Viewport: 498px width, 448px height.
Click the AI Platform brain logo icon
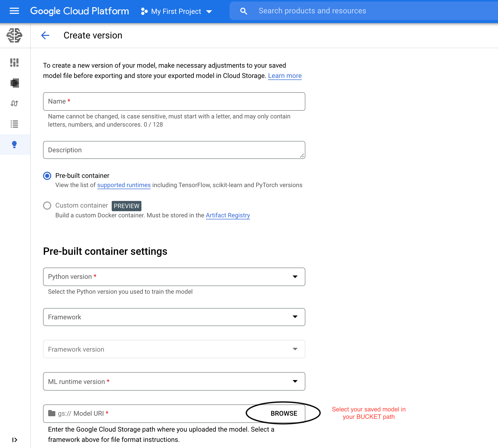pos(14,35)
